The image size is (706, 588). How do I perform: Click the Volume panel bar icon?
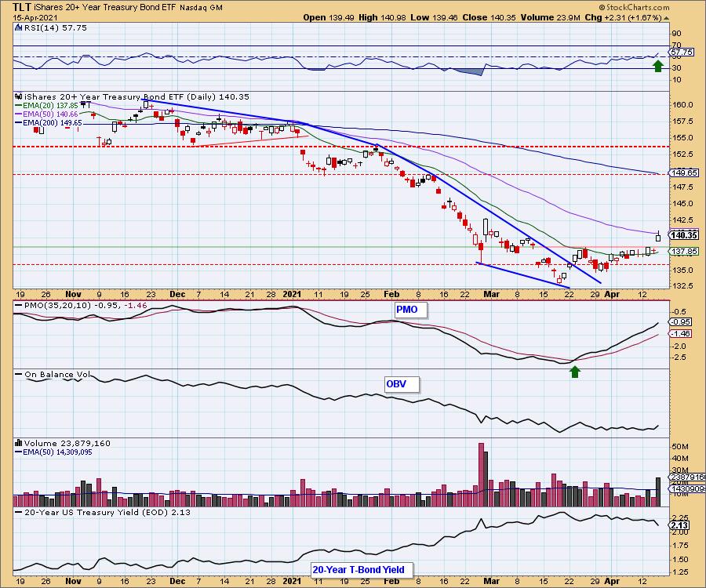tap(19, 443)
